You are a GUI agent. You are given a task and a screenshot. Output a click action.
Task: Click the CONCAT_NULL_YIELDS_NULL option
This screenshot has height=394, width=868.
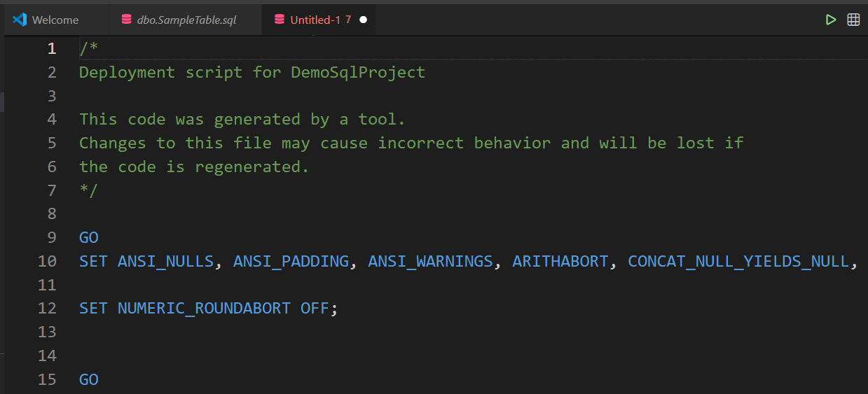click(738, 261)
